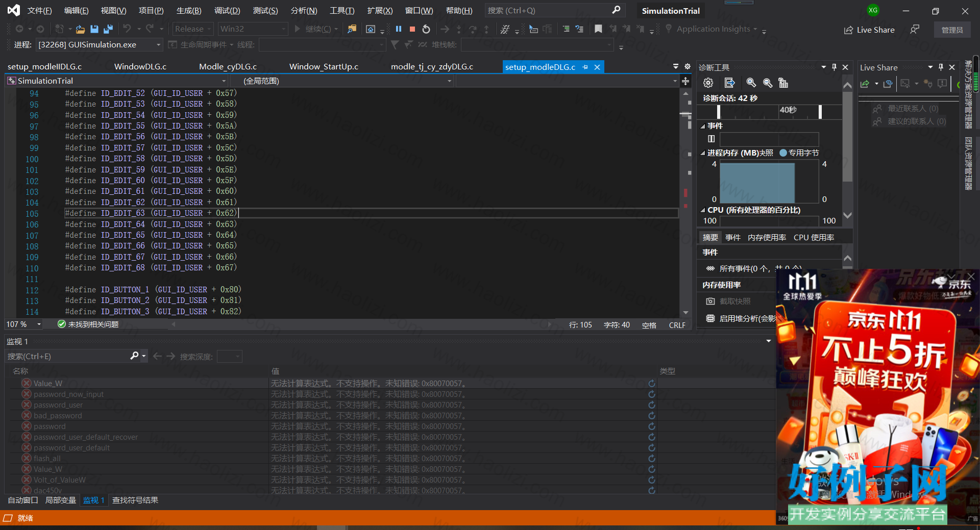Click the send feedback person icon

coord(915,30)
